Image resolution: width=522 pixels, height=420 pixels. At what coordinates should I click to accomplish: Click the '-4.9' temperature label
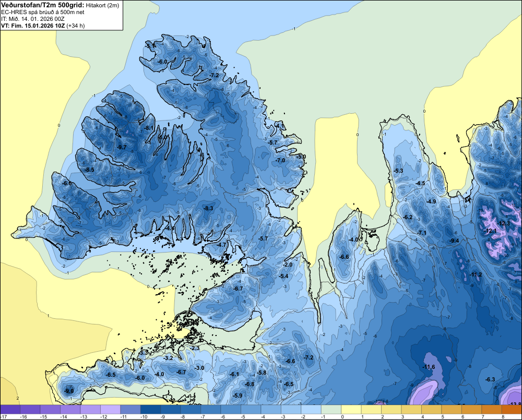(431, 201)
